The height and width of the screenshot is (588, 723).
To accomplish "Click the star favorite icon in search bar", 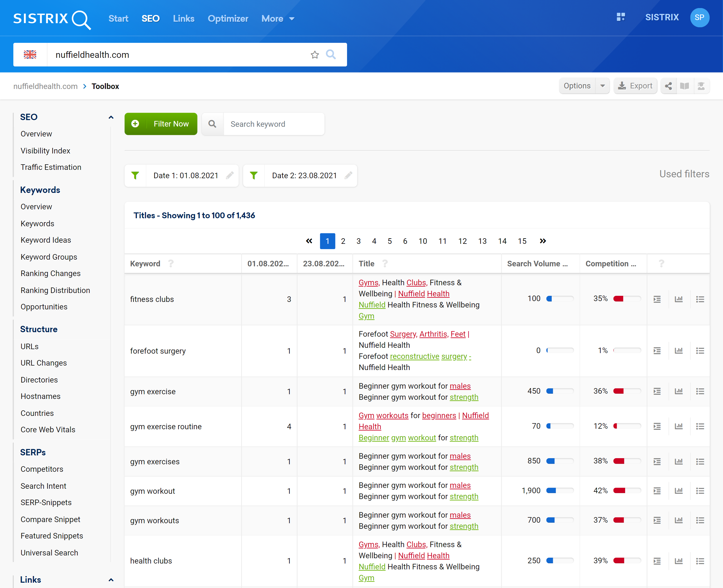I will point(315,54).
